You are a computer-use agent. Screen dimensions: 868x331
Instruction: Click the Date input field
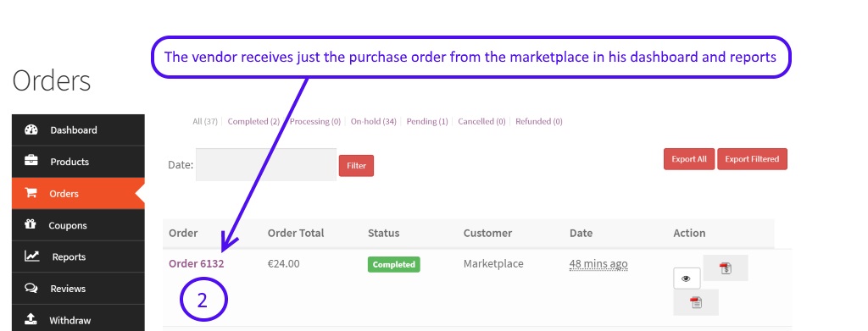coord(265,165)
